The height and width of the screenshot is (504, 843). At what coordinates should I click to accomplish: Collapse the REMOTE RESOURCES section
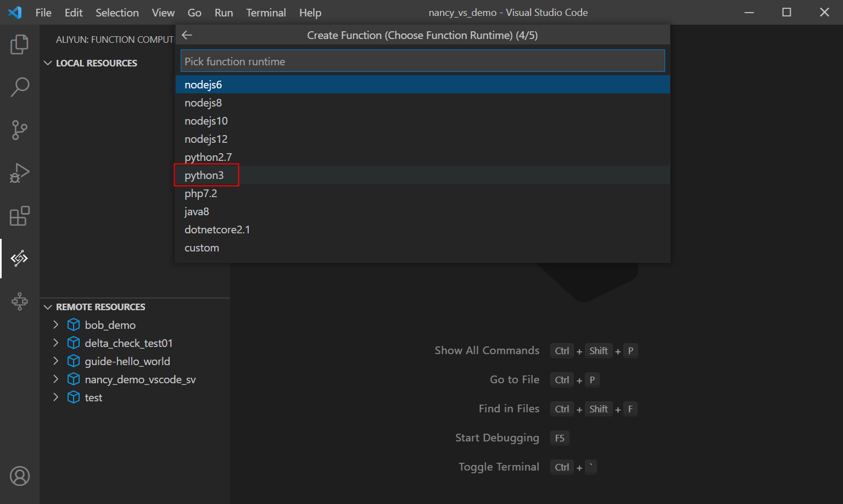click(x=48, y=307)
